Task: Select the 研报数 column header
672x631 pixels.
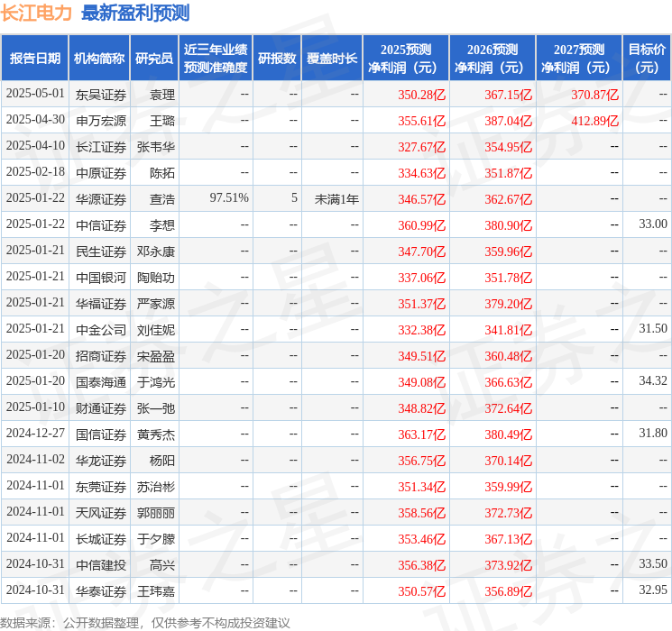Action: coord(277,58)
